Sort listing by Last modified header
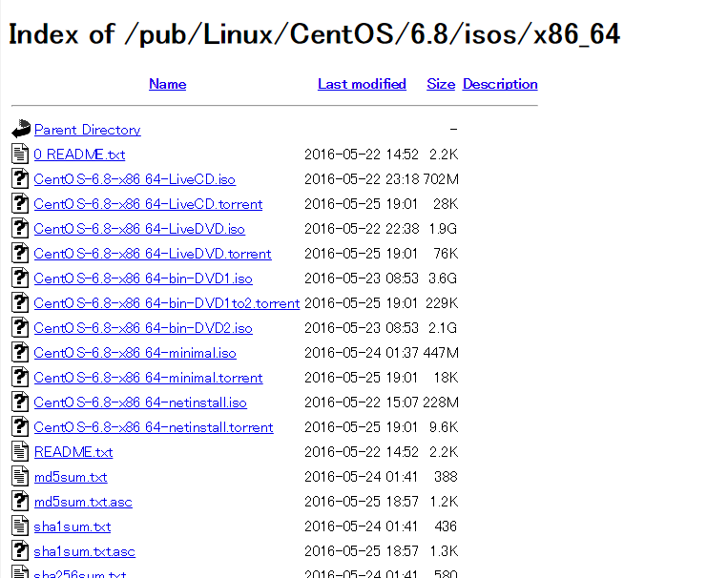This screenshot has width=728, height=578. click(362, 84)
